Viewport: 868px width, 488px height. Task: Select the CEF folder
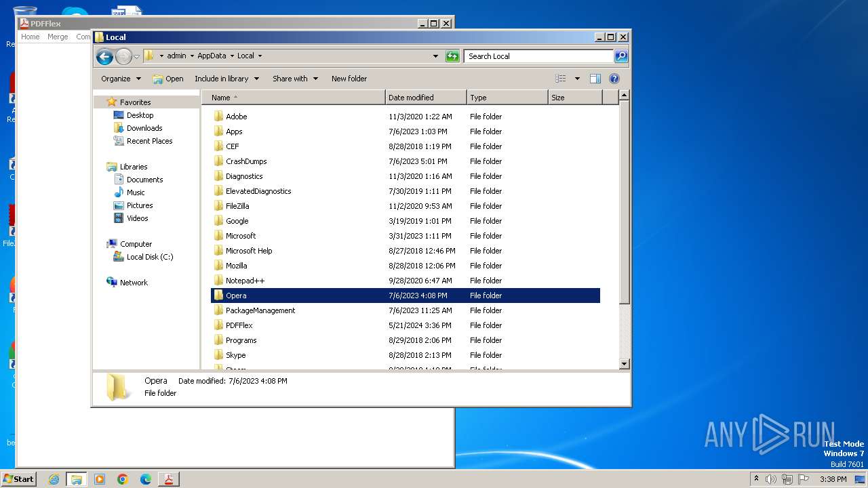point(232,146)
